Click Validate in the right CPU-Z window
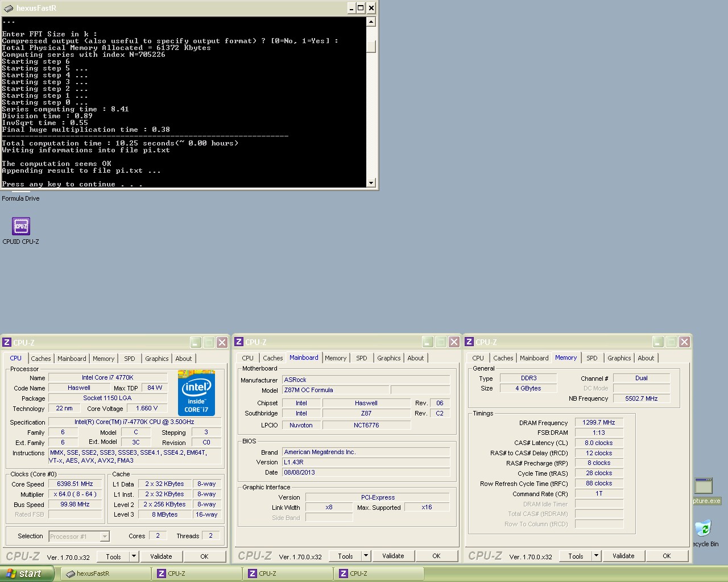Viewport: 728px width, 582px height. coord(623,556)
